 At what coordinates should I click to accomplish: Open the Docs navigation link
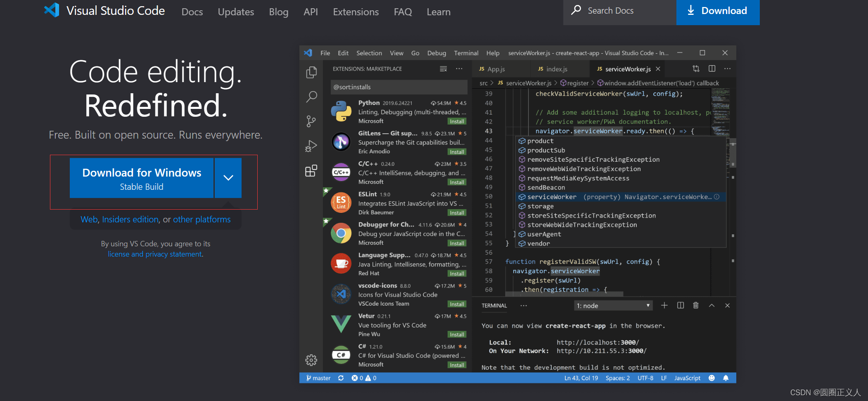[192, 12]
